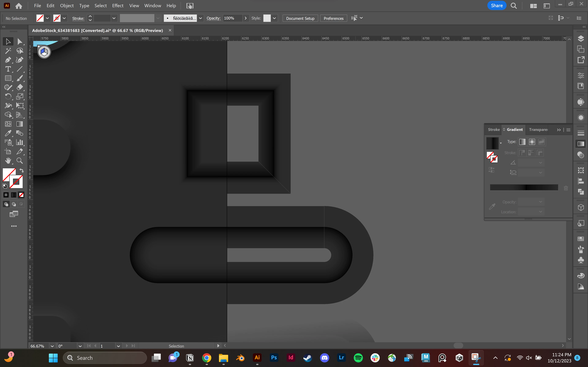Screen dimensions: 588x367
Task: Choose the Eraser tool
Action: [19, 87]
